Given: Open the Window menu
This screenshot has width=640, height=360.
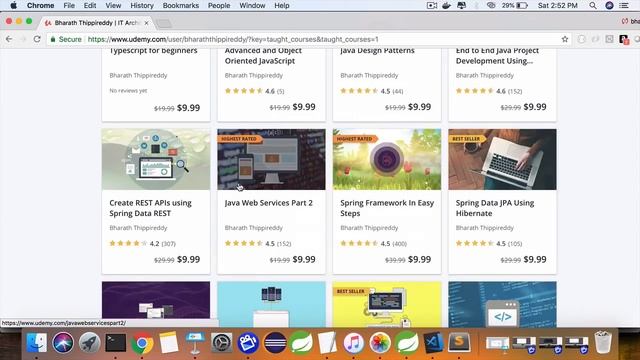Looking at the screenshot, I should 252,5.
